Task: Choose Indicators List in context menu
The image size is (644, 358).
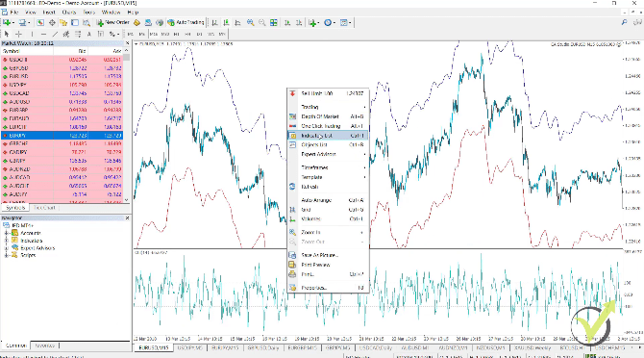Action: coord(328,136)
